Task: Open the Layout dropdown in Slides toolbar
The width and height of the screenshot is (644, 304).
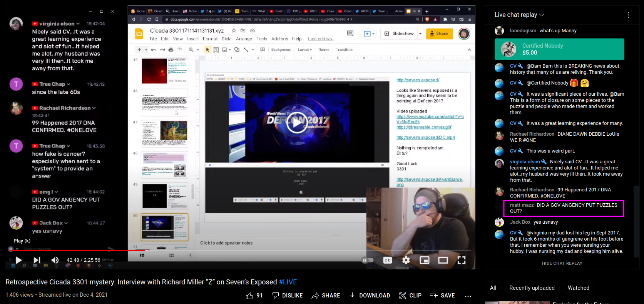Action: [x=305, y=50]
